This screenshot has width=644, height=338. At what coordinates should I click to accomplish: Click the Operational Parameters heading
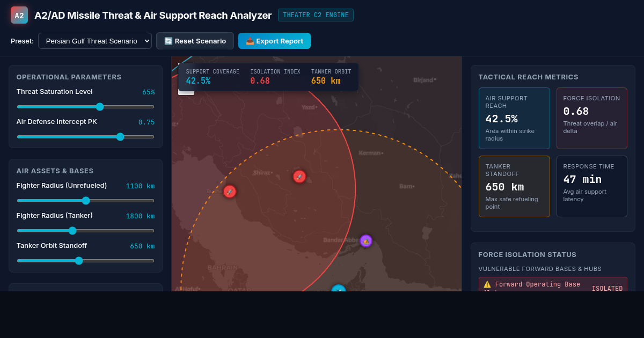pos(69,77)
